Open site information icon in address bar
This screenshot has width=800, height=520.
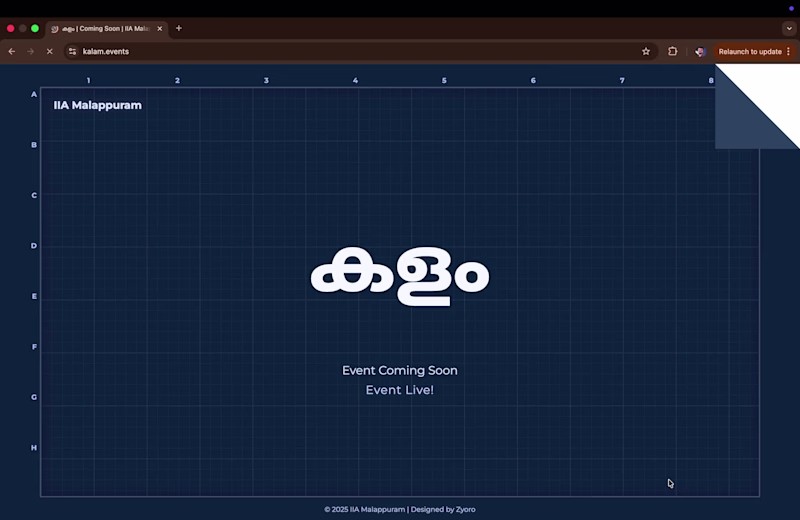click(72, 52)
